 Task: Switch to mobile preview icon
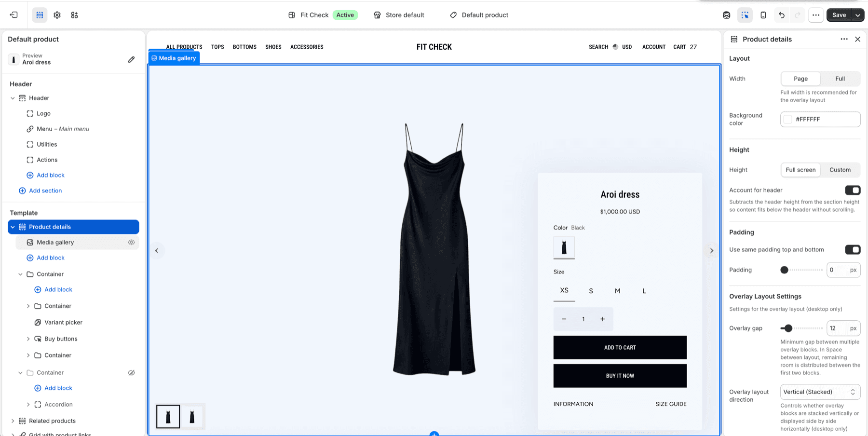[x=763, y=15]
